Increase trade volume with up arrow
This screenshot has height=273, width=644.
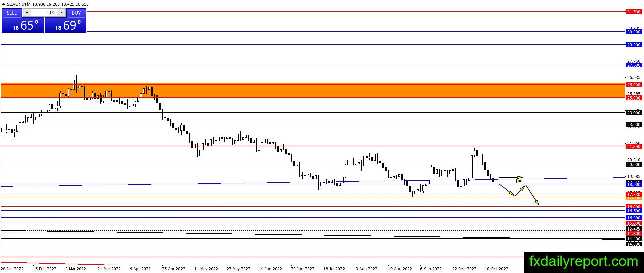coord(61,13)
